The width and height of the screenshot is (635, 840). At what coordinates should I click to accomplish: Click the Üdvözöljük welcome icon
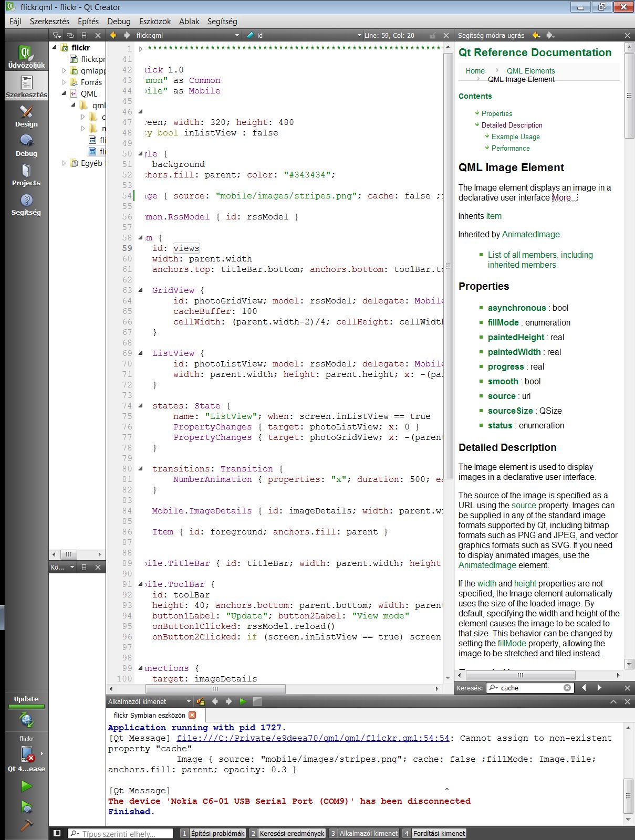click(x=26, y=57)
